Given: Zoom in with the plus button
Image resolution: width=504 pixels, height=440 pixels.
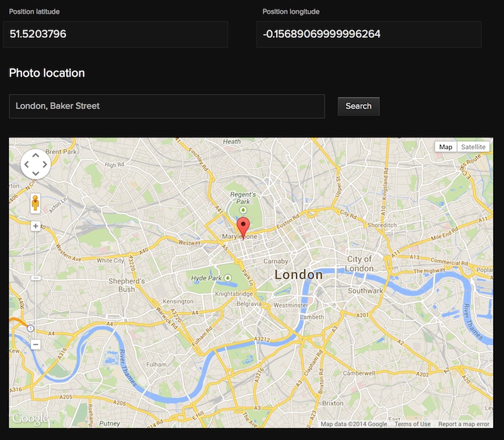Looking at the screenshot, I should coord(36,226).
